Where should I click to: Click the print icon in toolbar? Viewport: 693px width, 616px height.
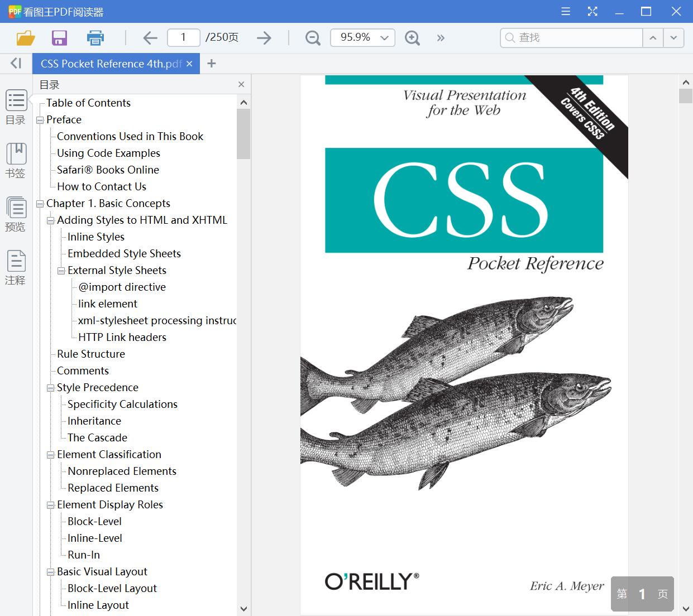tap(95, 38)
